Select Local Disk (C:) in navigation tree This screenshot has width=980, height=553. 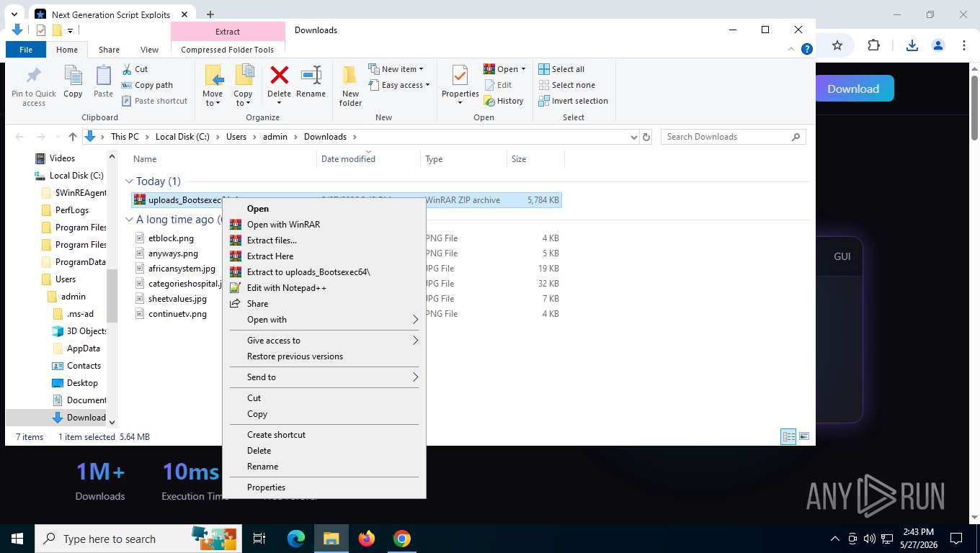pyautogui.click(x=76, y=176)
